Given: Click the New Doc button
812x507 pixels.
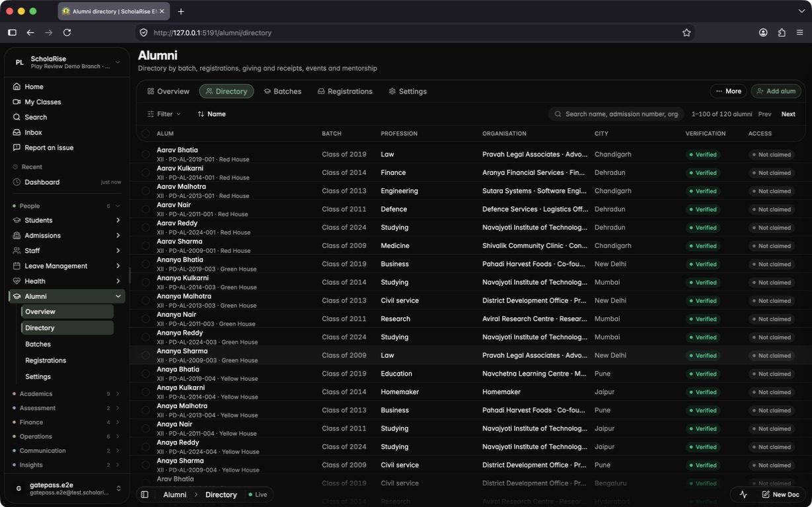Looking at the screenshot, I should pos(780,494).
